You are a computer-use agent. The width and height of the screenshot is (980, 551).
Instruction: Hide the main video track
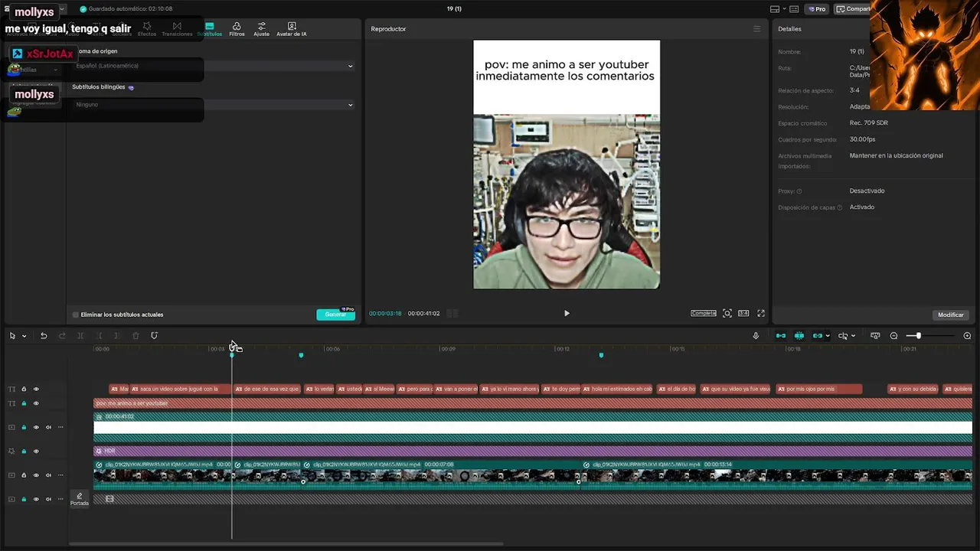(x=36, y=475)
